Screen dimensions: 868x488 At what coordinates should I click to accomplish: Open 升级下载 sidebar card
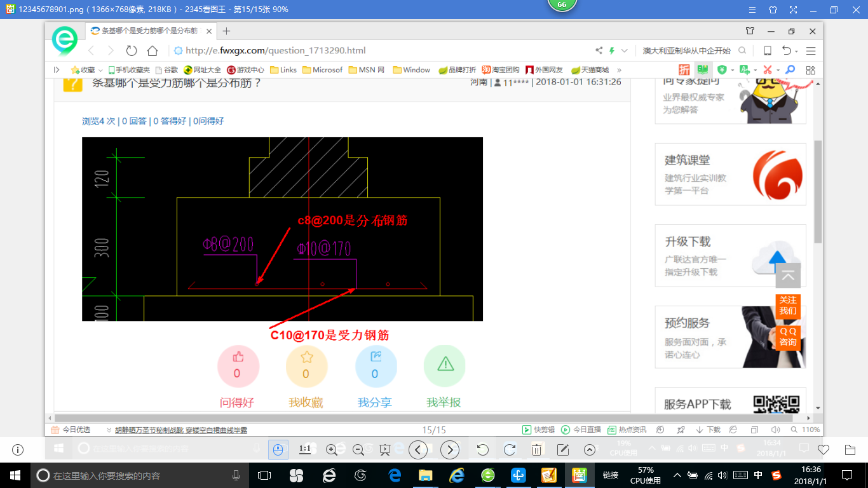click(730, 255)
